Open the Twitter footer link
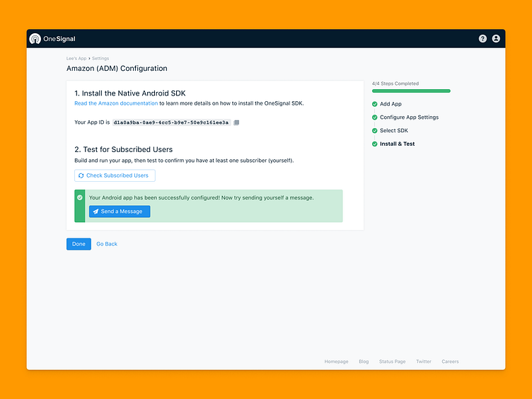532x399 pixels. pos(424,362)
